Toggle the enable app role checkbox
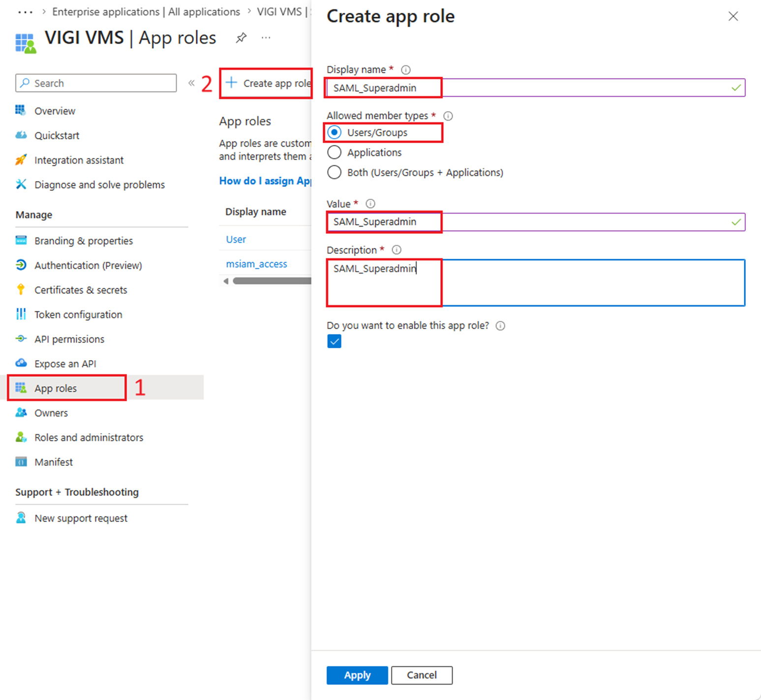This screenshot has height=700, width=761. [x=335, y=341]
